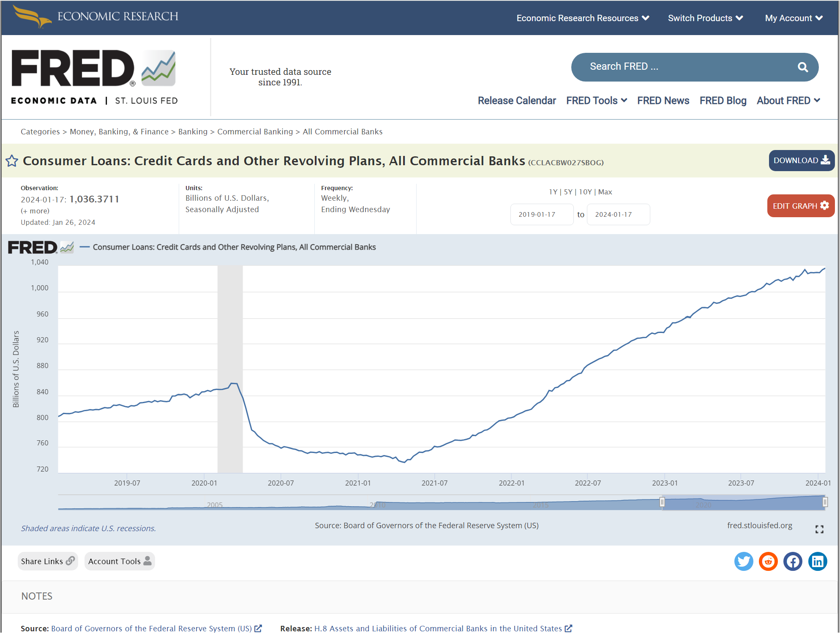Click 'Updated: Jan 26, 2024' text
This screenshot has height=633, width=840.
[x=58, y=222]
